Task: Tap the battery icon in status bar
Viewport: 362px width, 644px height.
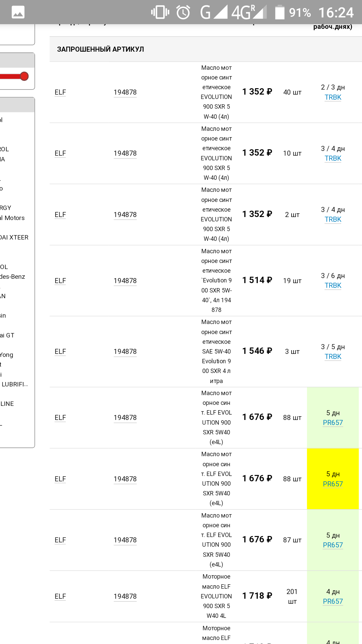Action: pos(280,12)
